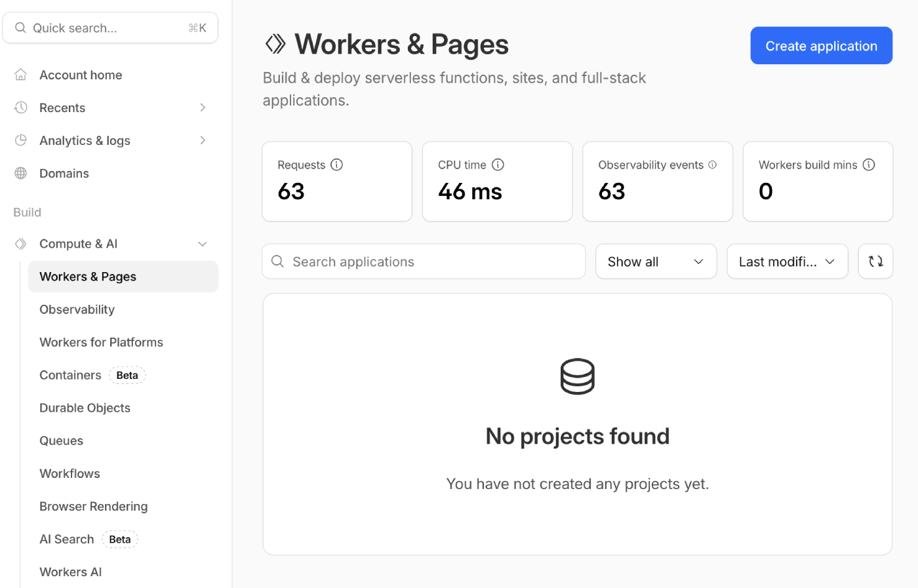Open the Show all filter dropdown
Image resolution: width=918 pixels, height=588 pixels.
656,261
